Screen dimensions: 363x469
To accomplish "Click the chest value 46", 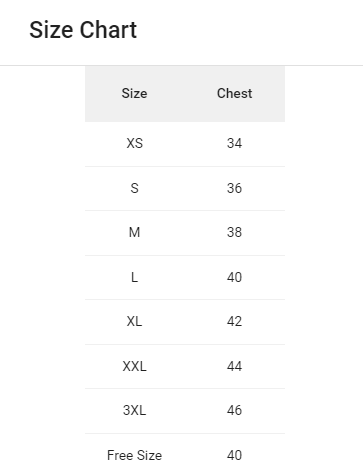I will pyautogui.click(x=234, y=410).
